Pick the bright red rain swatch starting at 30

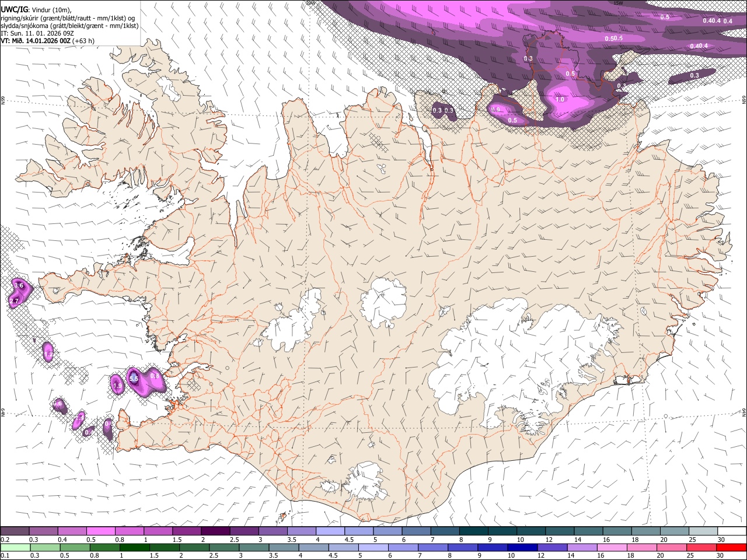pyautogui.click(x=732, y=547)
